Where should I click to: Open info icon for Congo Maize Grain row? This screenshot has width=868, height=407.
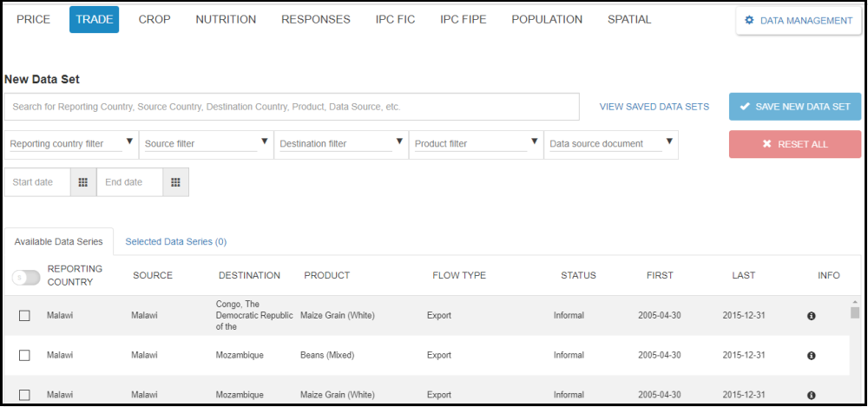coord(812,317)
